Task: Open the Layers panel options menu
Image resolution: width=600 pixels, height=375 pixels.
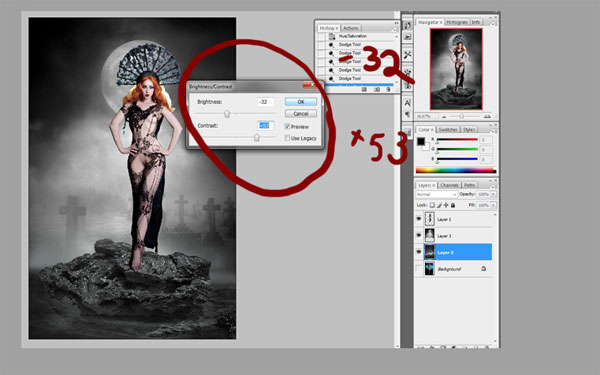Action: tap(494, 187)
